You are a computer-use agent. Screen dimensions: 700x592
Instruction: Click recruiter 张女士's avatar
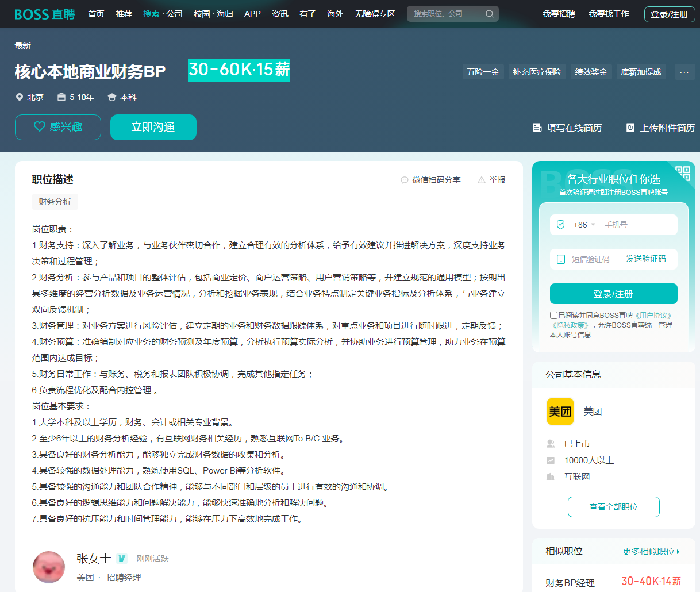49,567
